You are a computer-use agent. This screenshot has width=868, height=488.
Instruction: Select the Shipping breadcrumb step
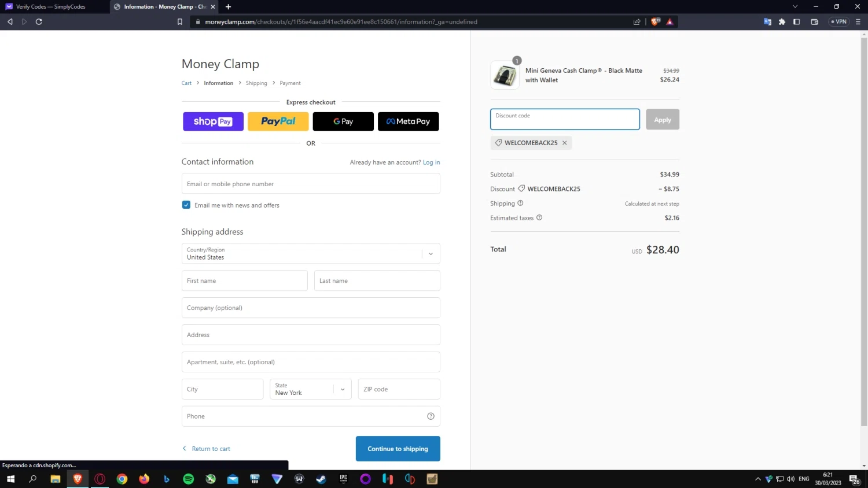[x=256, y=83]
